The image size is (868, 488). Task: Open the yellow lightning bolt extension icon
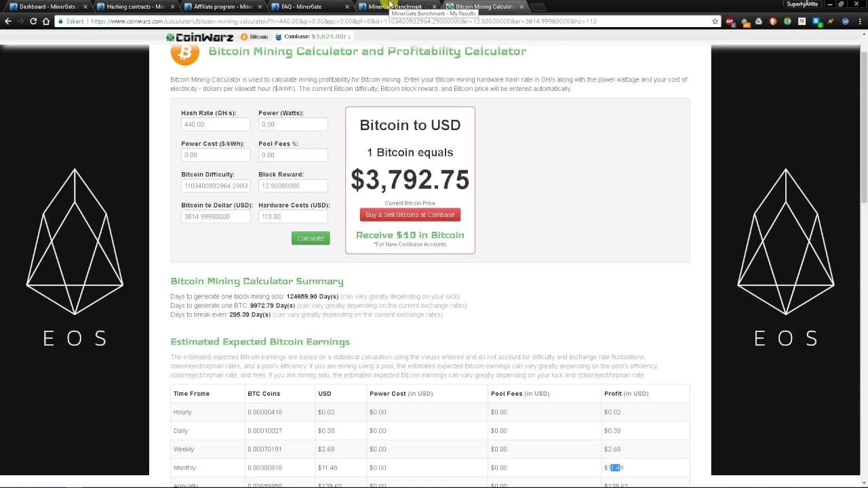830,21
